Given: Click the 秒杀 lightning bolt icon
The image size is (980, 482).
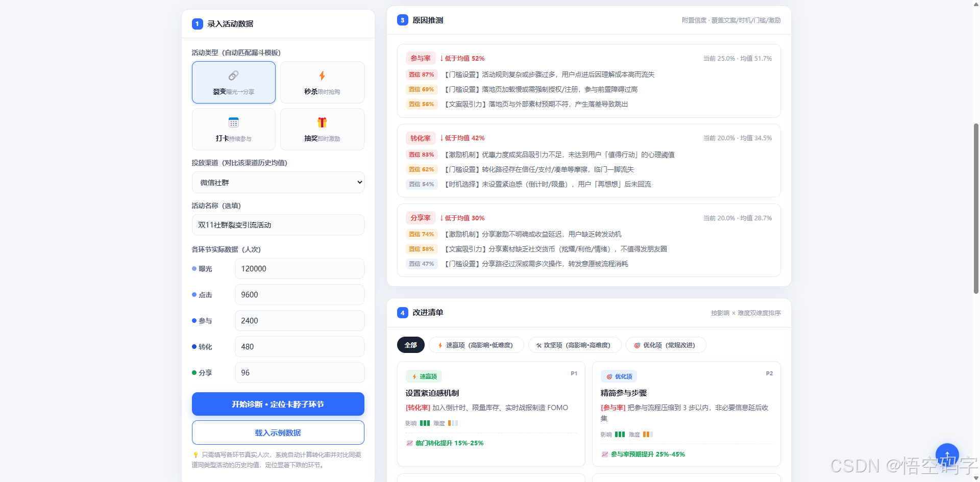Looking at the screenshot, I should (x=322, y=75).
